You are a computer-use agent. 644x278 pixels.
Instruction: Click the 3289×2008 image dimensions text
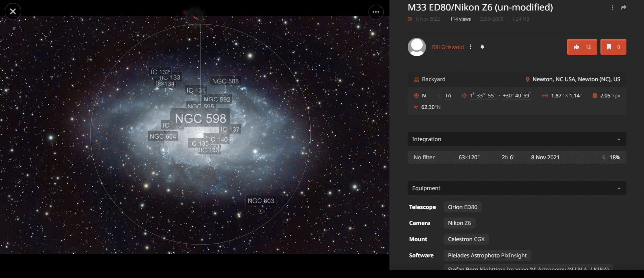(x=491, y=19)
